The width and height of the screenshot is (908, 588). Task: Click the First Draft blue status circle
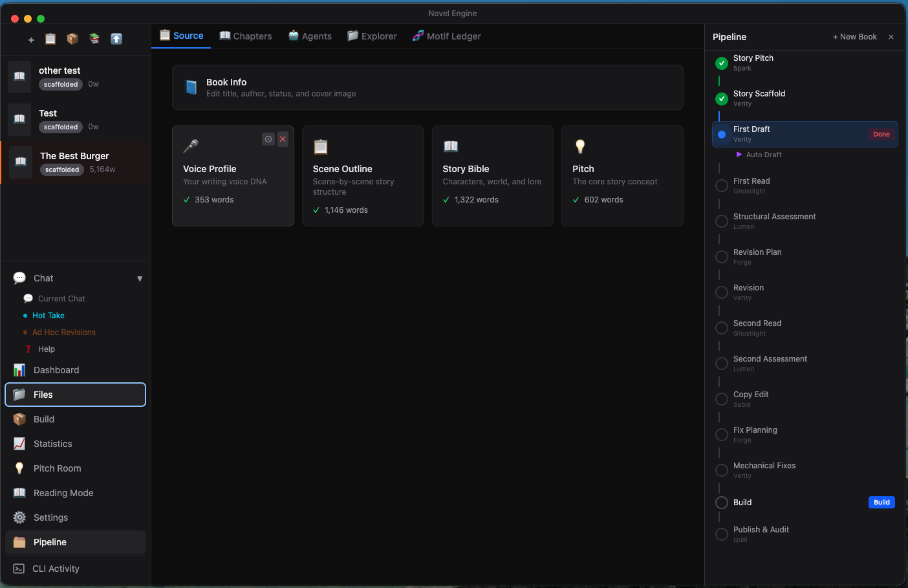point(722,134)
